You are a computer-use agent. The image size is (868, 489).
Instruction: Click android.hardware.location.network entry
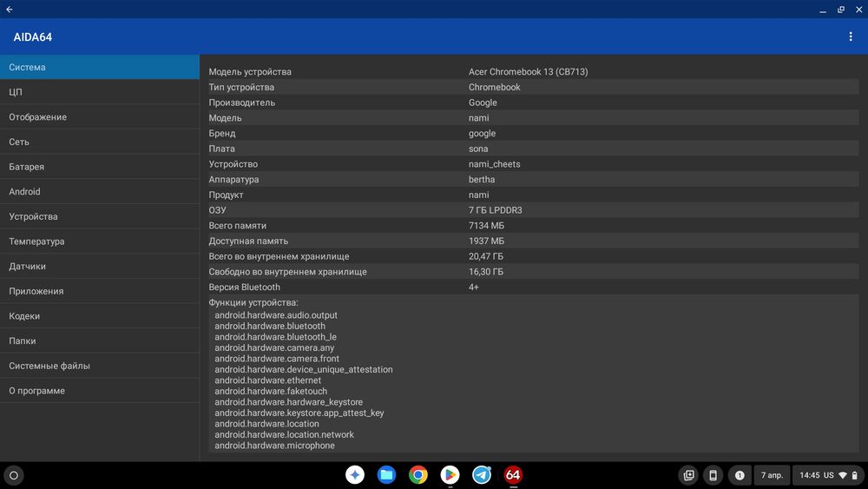[285, 435]
